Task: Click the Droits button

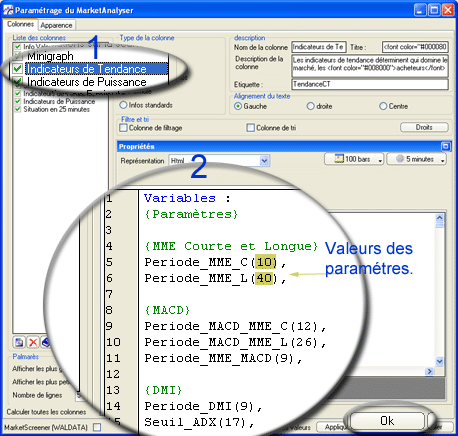Action: pos(424,127)
